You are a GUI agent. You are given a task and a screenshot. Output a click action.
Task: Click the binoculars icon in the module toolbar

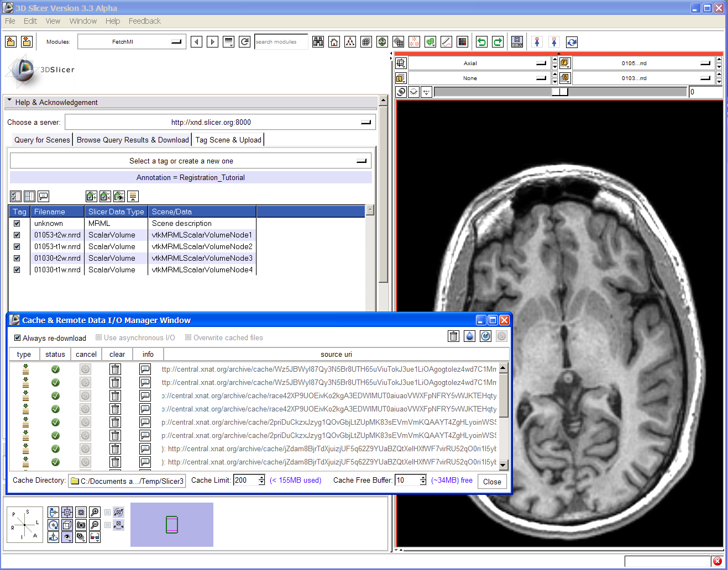click(x=318, y=42)
